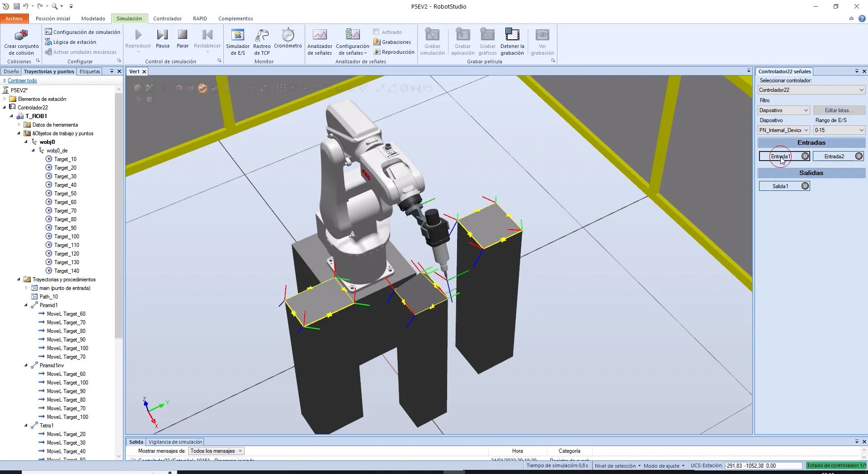868x474 pixels.
Task: Collapse the Piramid1 path
Action: [26, 305]
